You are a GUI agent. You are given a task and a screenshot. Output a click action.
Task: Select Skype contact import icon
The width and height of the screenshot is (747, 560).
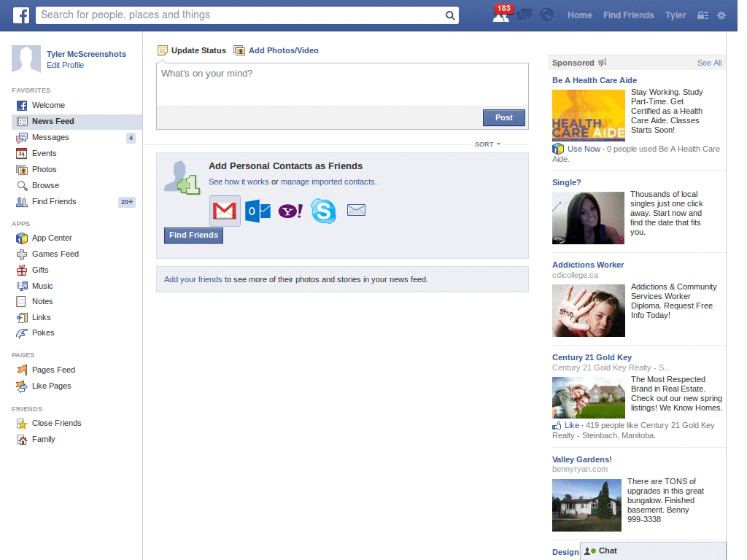click(323, 211)
